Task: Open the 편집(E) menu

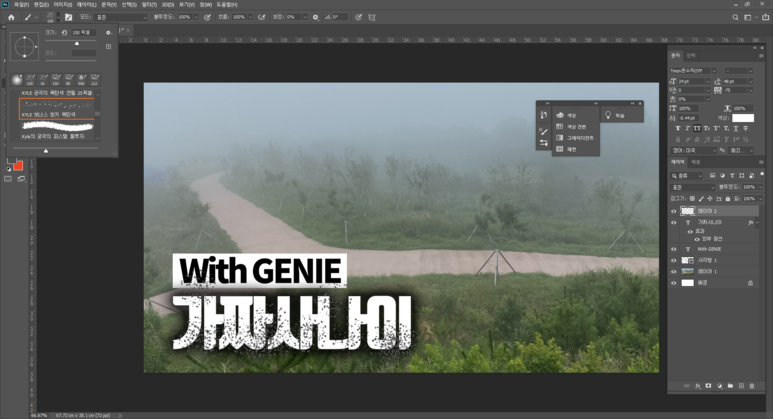Action: 41,4
